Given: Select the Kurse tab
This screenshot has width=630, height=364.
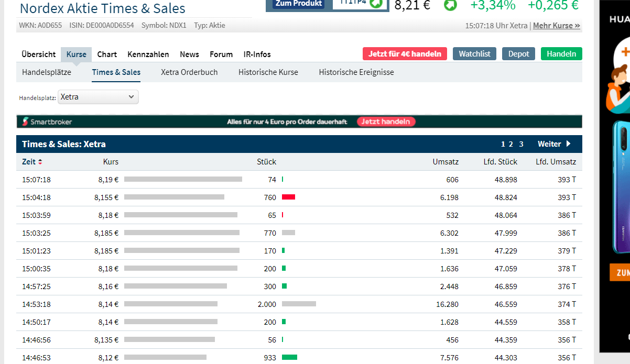Looking at the screenshot, I should point(77,54).
